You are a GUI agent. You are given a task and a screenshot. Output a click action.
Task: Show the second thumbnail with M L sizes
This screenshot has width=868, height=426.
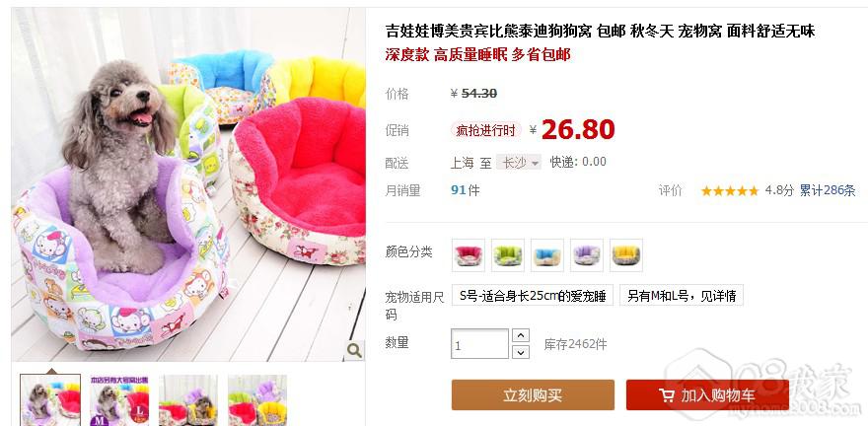click(119, 400)
